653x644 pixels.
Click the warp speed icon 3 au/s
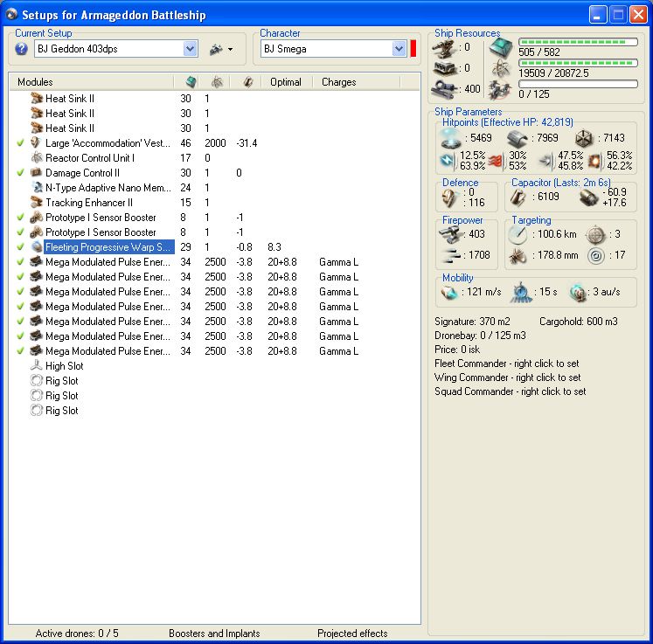[x=578, y=292]
